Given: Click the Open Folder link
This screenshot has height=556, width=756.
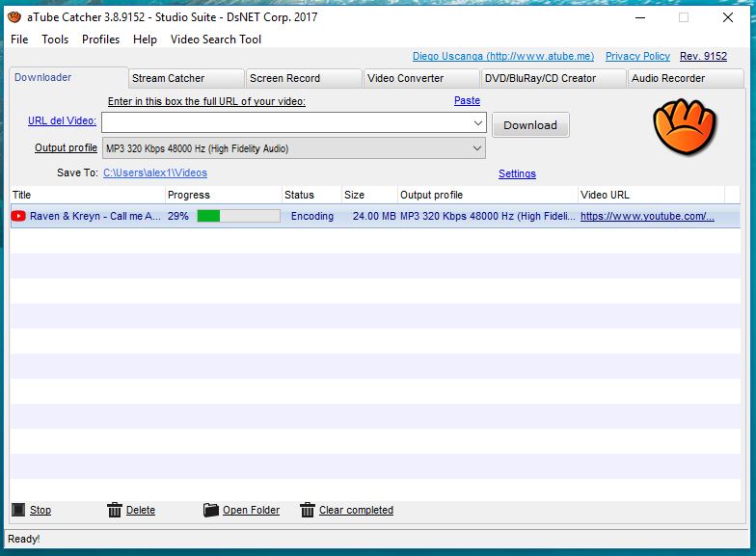Looking at the screenshot, I should [x=251, y=510].
